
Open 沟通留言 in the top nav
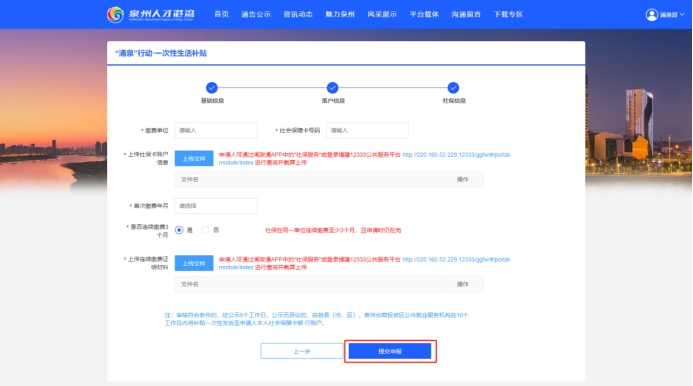pos(466,14)
